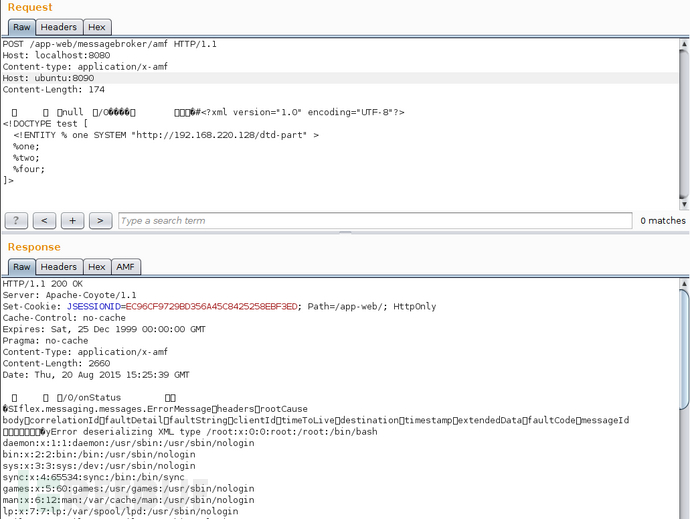This screenshot has width=690, height=519.
Task: Switch to the Request Raw tab
Action: click(22, 27)
